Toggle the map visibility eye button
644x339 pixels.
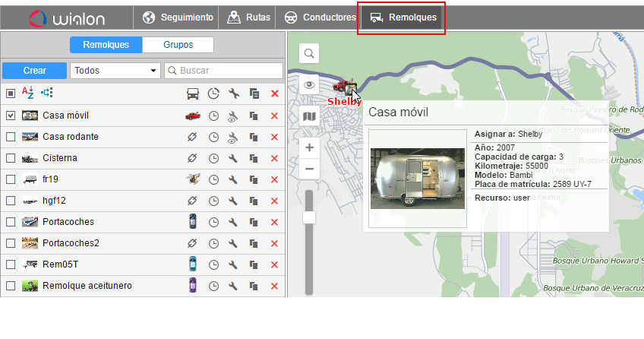309,85
